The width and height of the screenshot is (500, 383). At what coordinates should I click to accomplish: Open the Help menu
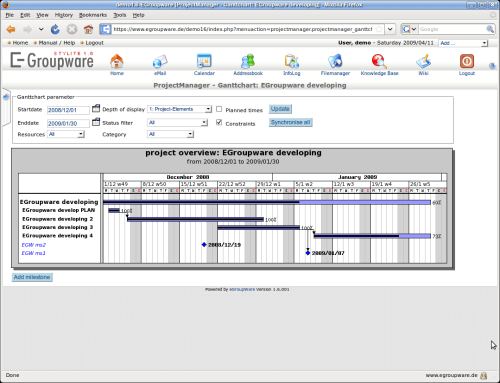[x=138, y=15]
